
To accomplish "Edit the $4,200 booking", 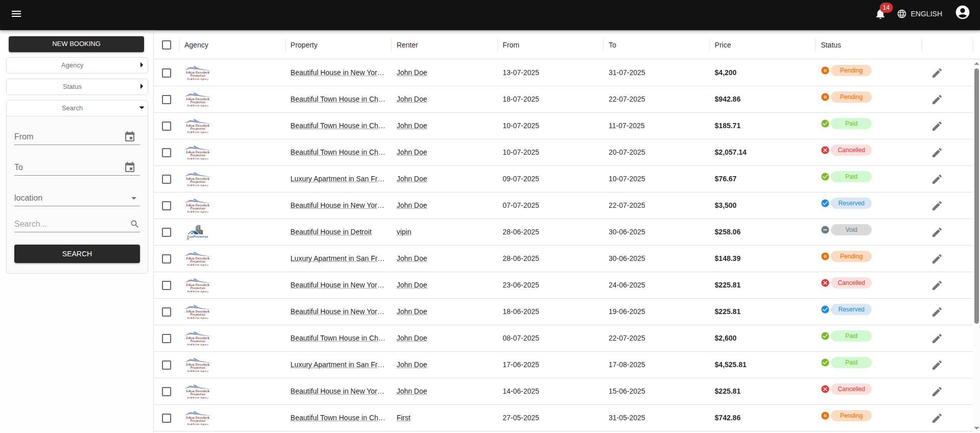I will [x=937, y=73].
